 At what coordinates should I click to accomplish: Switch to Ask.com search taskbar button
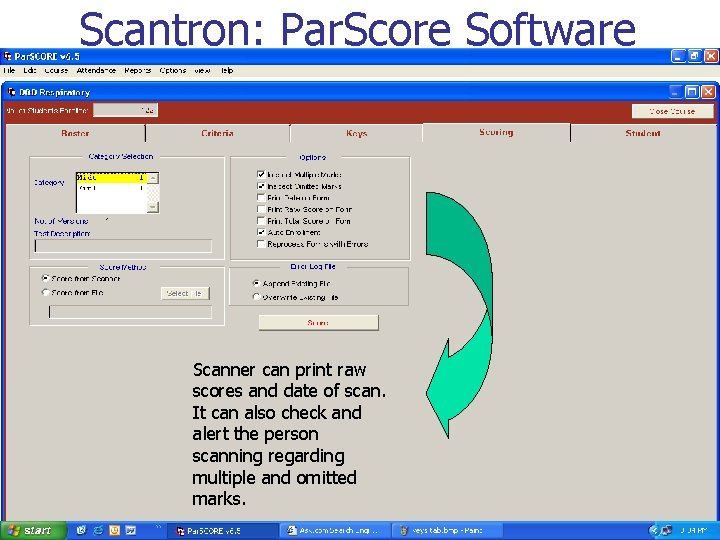point(335,531)
